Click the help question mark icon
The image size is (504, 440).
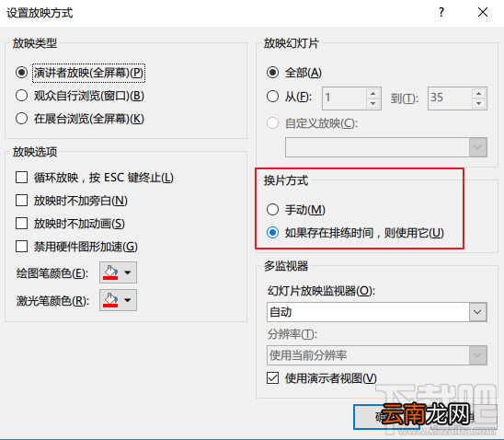click(x=441, y=13)
